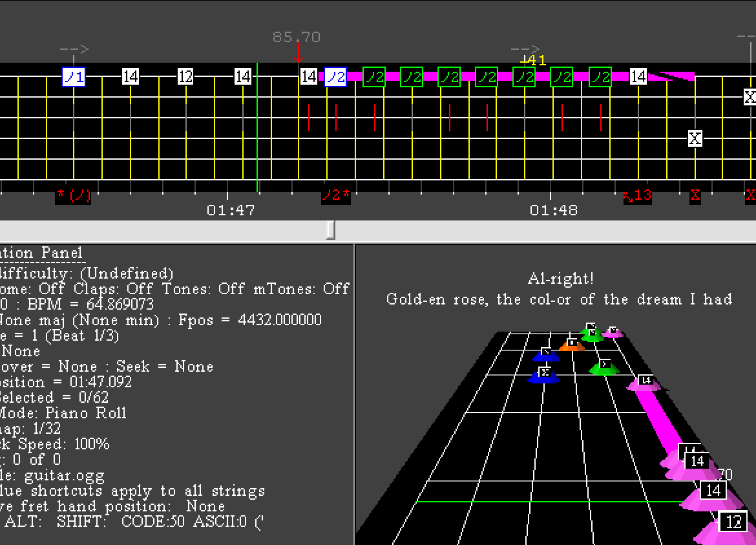Click the blue X gem nearest in 3D preview
This screenshot has height=545, width=756.
coord(544,375)
